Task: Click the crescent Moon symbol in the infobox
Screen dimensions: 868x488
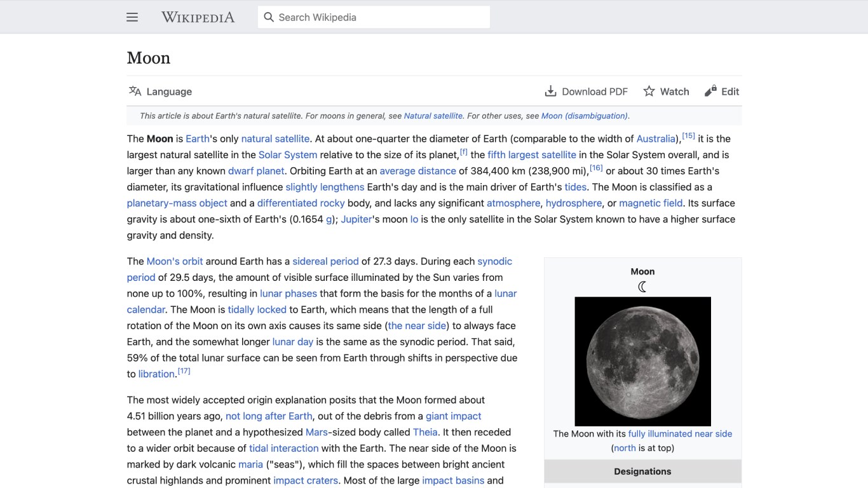Action: click(x=642, y=286)
